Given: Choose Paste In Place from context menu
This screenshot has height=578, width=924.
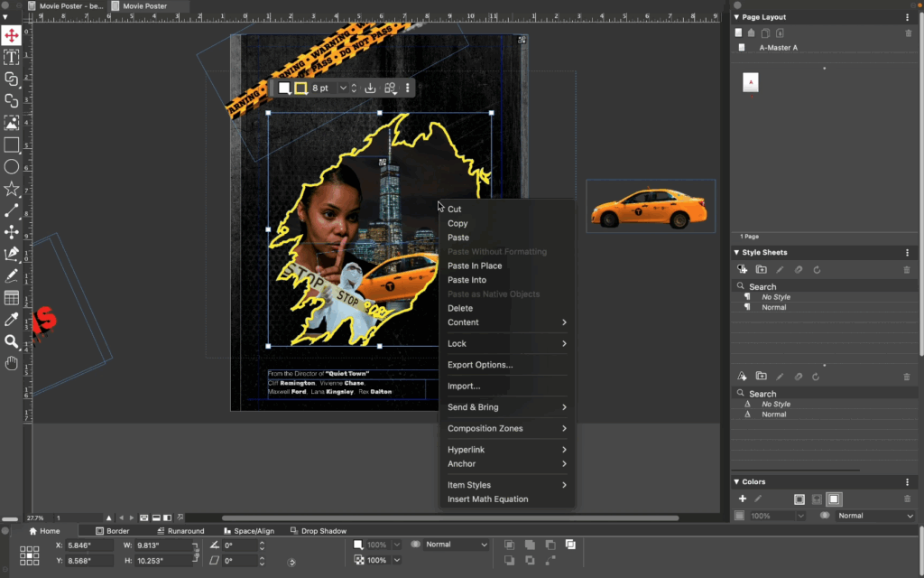Looking at the screenshot, I should pos(475,266).
